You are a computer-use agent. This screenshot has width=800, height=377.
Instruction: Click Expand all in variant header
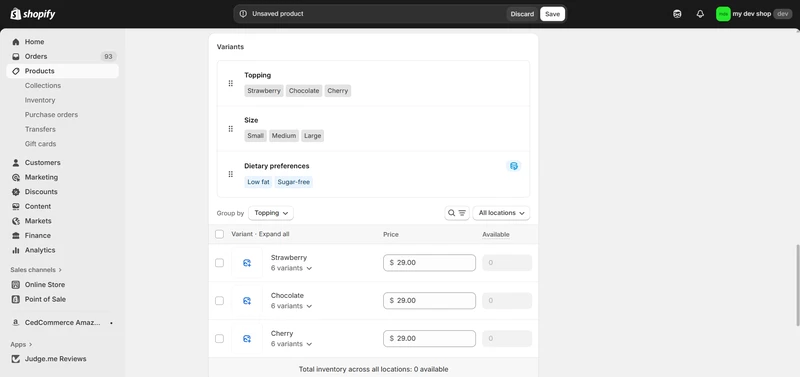[274, 234]
